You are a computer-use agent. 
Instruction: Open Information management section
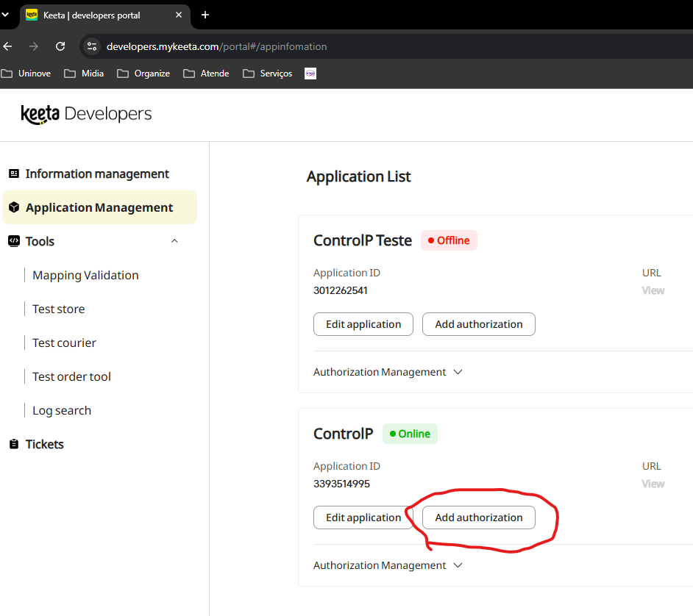(x=97, y=173)
